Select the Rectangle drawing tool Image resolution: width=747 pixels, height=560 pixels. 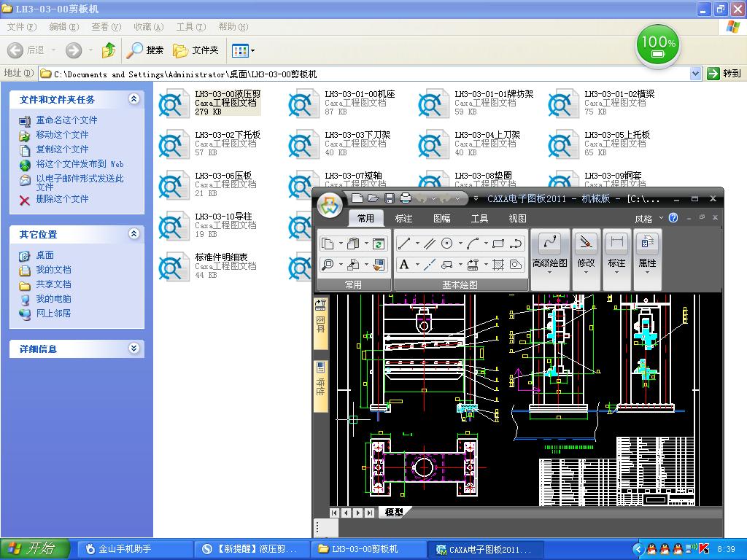coord(498,244)
